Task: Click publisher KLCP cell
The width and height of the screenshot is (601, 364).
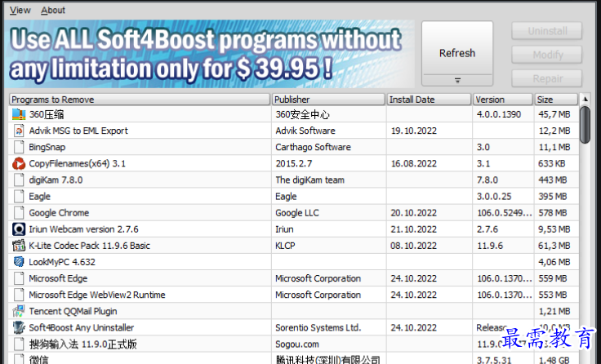Action: 285,246
